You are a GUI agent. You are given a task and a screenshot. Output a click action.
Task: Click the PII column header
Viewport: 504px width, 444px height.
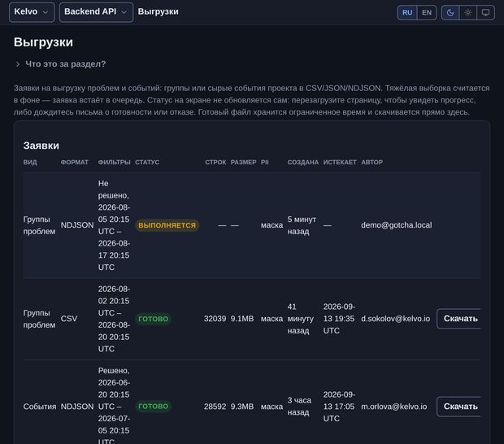pos(264,162)
